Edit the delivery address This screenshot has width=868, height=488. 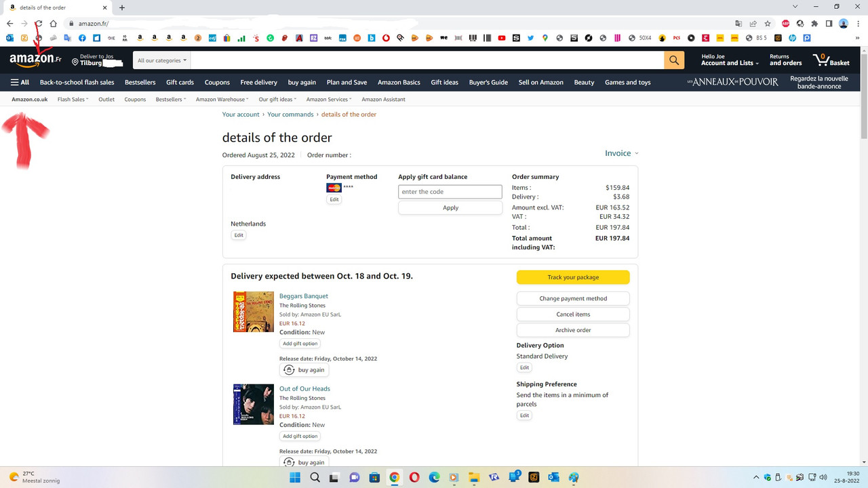[238, 235]
